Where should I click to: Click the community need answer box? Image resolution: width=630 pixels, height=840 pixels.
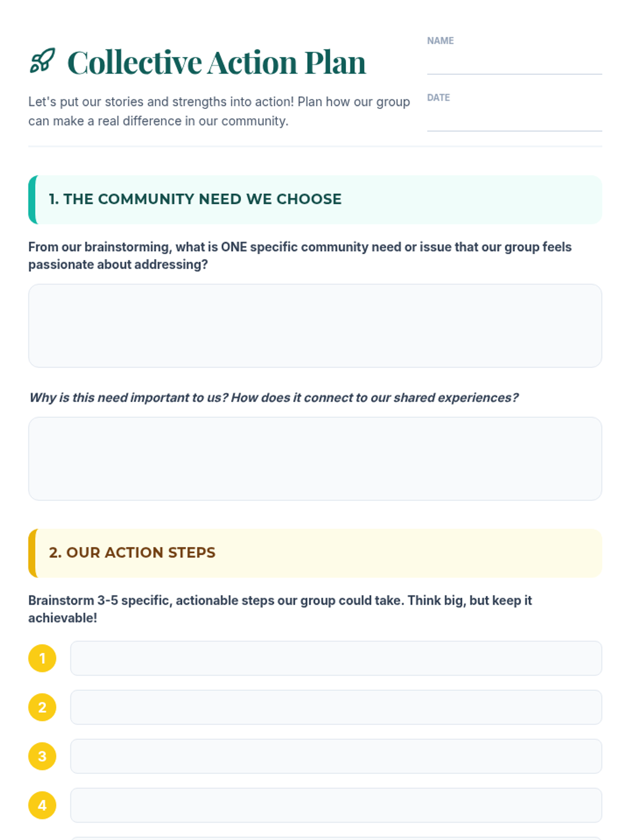(315, 325)
